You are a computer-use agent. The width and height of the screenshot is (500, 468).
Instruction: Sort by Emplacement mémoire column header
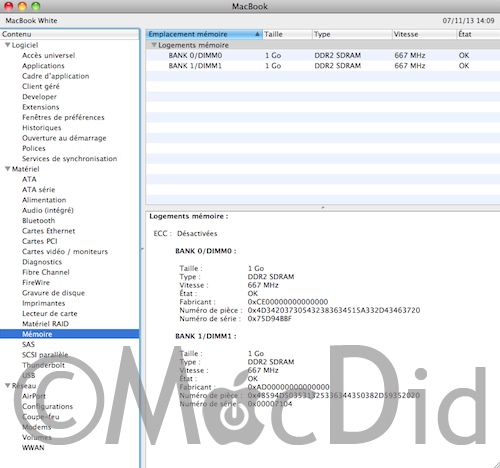204,34
